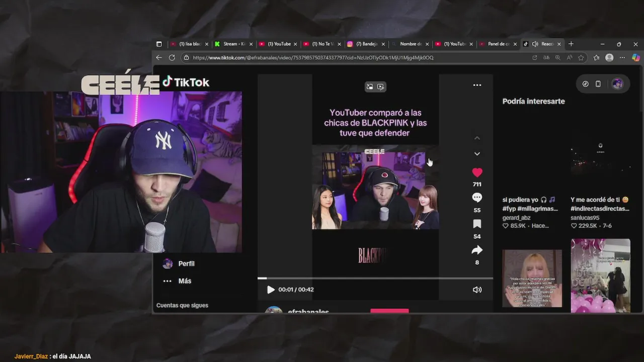This screenshot has height=362, width=644.
Task: Bookmark the video with 54 saves
Action: point(477,224)
